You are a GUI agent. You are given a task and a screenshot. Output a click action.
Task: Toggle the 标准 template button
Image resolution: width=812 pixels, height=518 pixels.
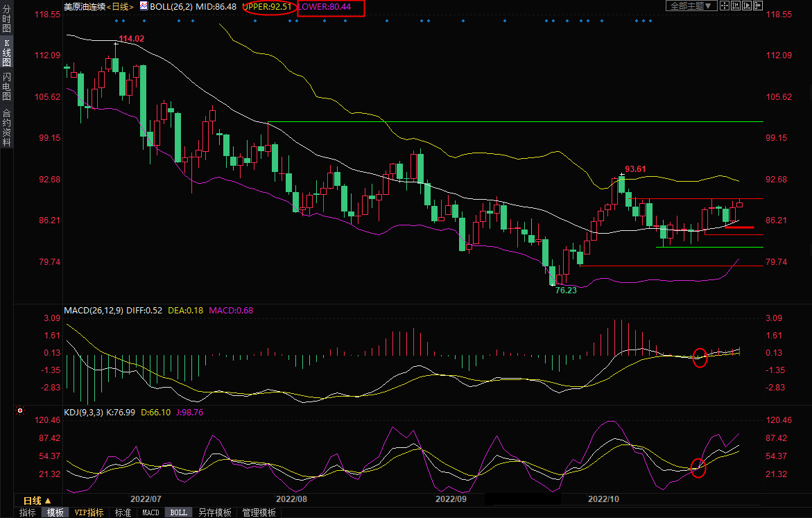[x=123, y=512]
